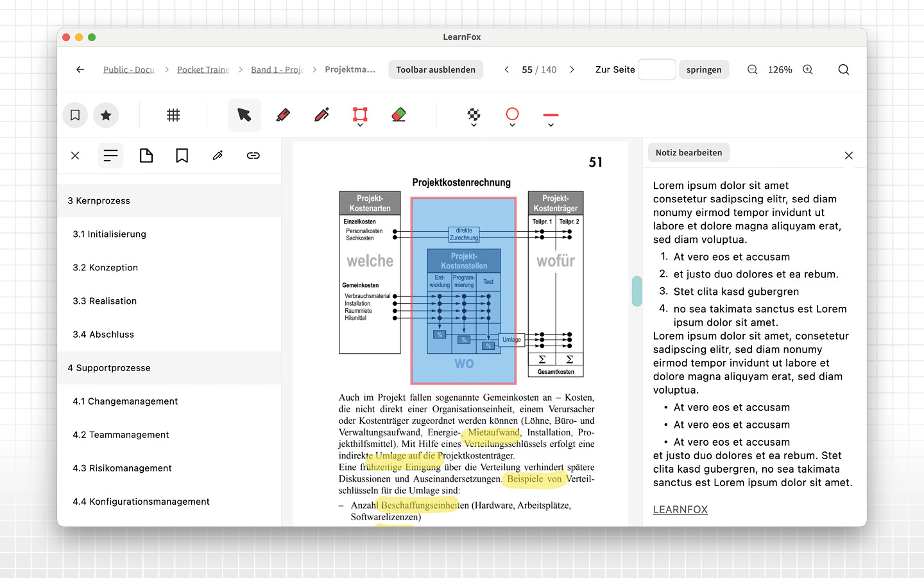
Task: Select the cursor pointer tool
Action: pos(244,115)
